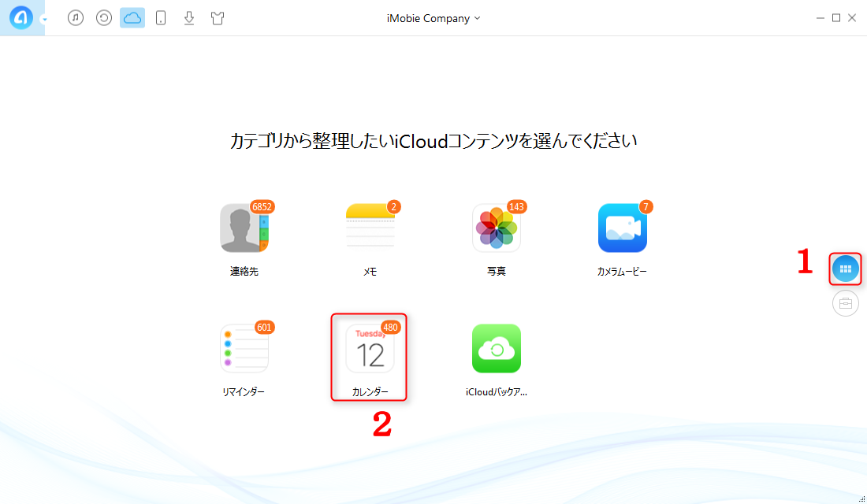Screen dimensions: 867x504
Task: Switch to category grid view button
Action: pos(846,269)
